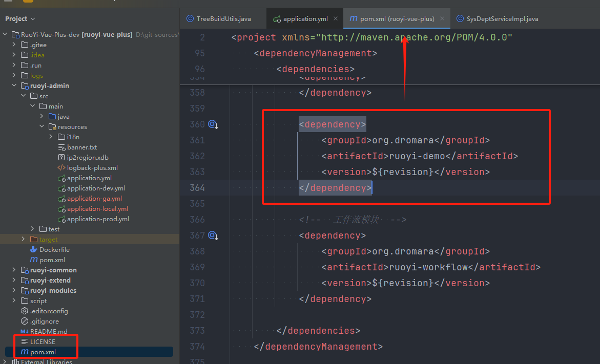Screen dimensions: 600x364
Task: Click the LICENSE text file icon
Action: 25,341
